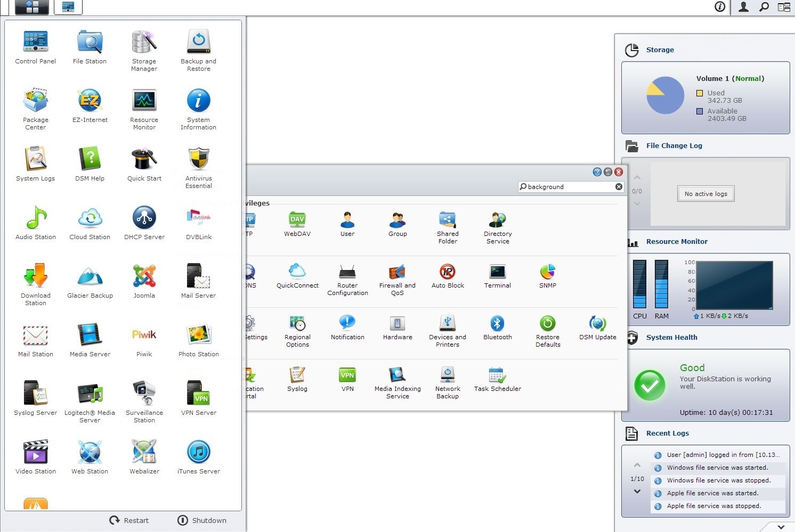Collapse widget panel with bottom chevron
The image size is (795, 532).
[781, 527]
